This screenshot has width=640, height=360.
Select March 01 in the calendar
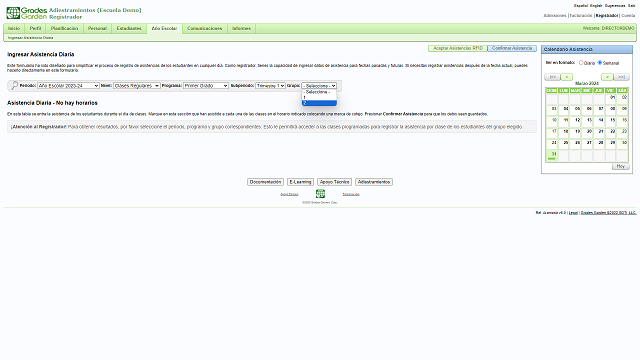pos(611,99)
